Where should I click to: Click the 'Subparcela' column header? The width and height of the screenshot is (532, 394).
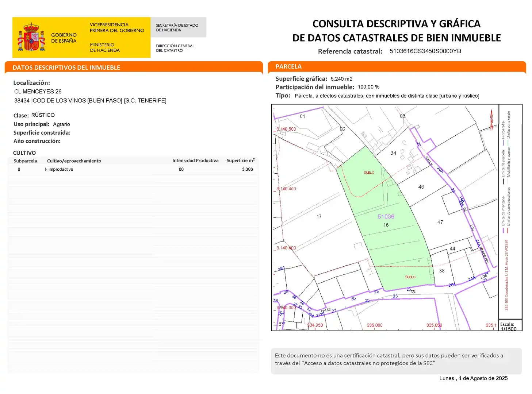25,161
